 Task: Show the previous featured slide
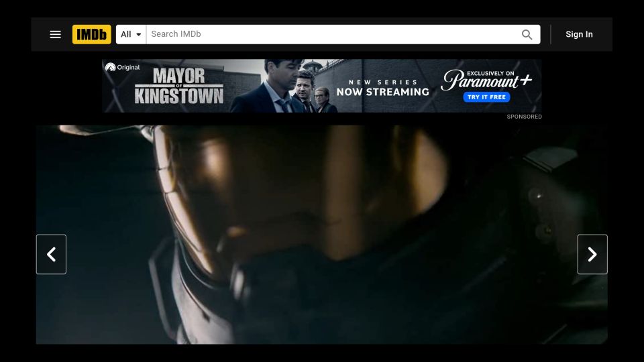pos(52,255)
